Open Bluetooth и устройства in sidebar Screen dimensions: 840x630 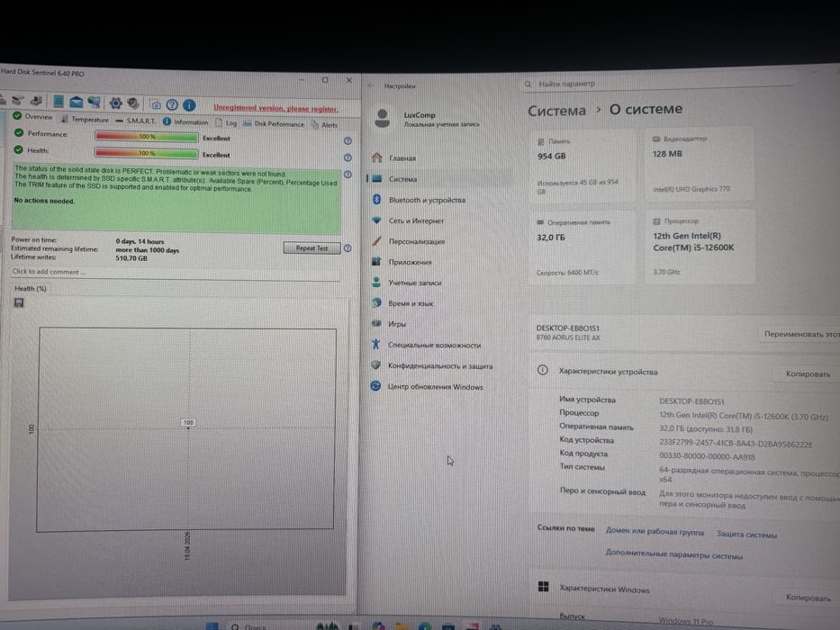point(439,200)
